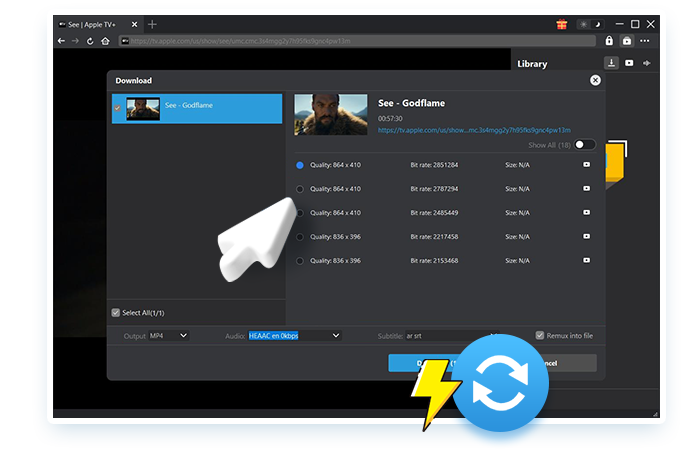
Task: Click the Bit rate: 2485449 text
Action: [434, 213]
